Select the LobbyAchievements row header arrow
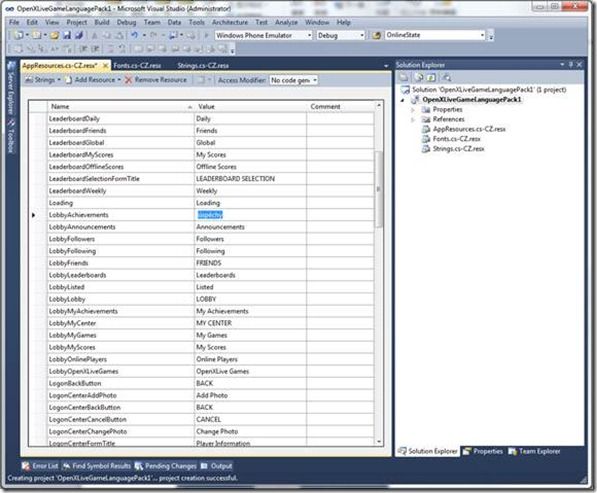This screenshot has width=597, height=493. tap(34, 215)
